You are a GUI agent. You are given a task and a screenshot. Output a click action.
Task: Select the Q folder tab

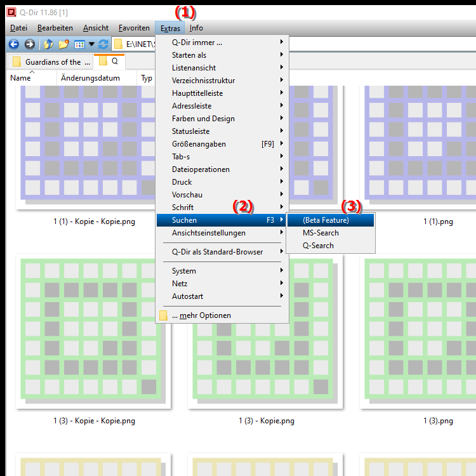click(x=109, y=61)
